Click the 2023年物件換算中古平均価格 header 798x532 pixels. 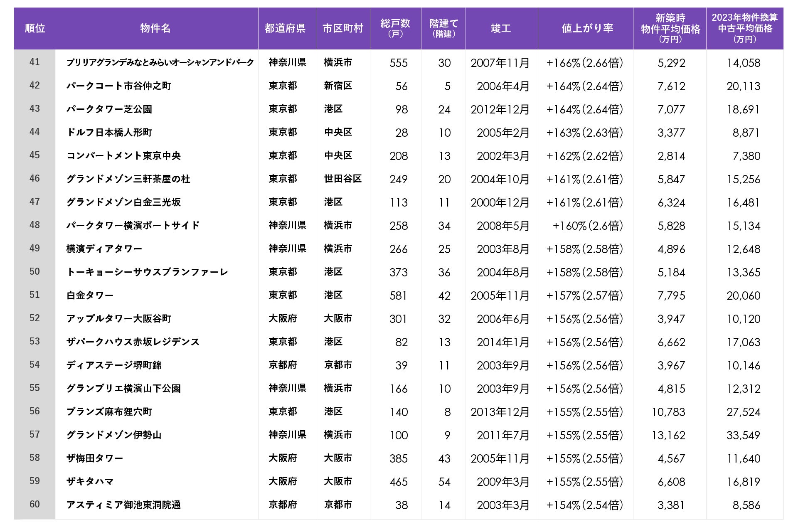(x=744, y=28)
